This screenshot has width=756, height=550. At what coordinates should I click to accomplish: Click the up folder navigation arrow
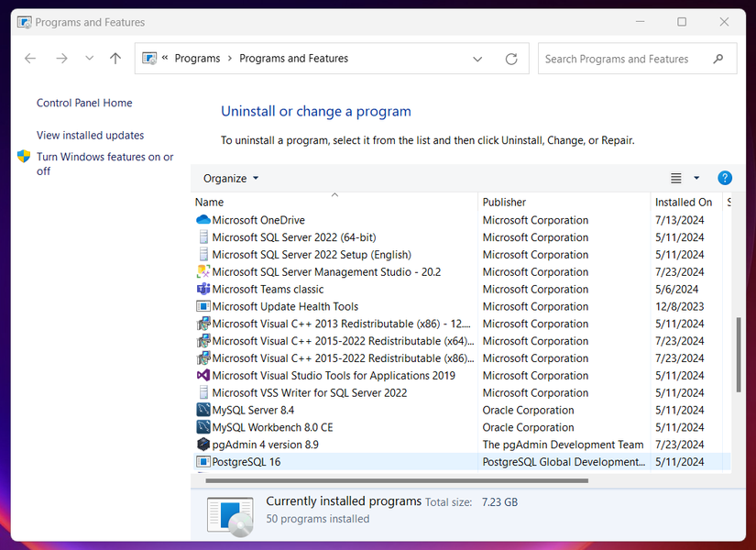point(114,58)
